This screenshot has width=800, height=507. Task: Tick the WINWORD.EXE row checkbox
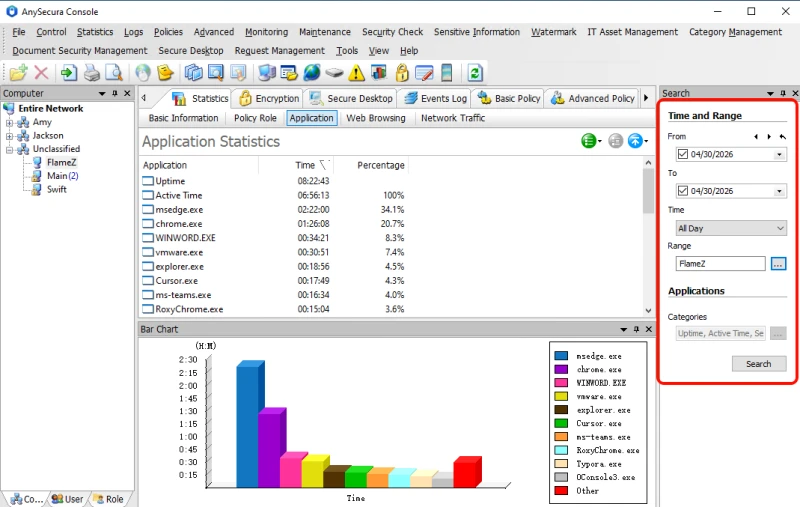point(148,238)
